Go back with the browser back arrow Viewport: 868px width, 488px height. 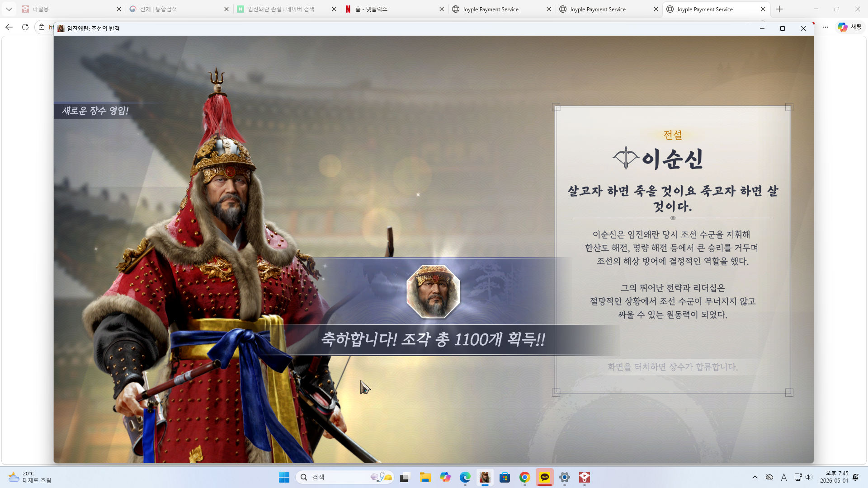pos(9,27)
